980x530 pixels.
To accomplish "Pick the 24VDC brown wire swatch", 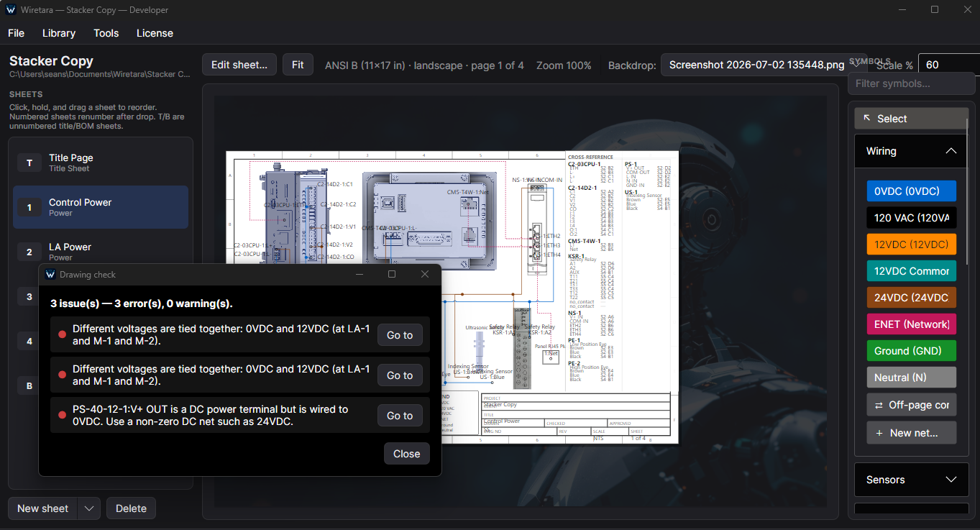I will point(912,298).
